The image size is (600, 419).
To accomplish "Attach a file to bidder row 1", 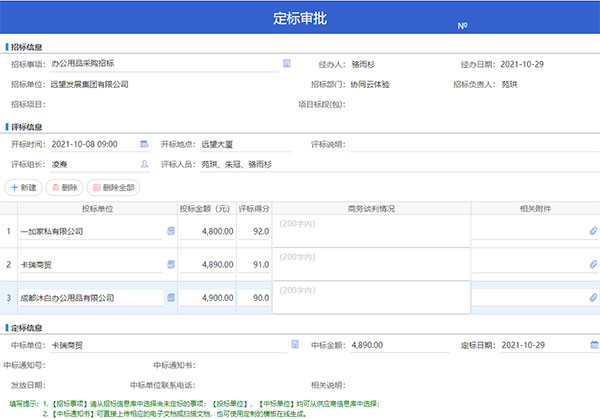I will 593,231.
